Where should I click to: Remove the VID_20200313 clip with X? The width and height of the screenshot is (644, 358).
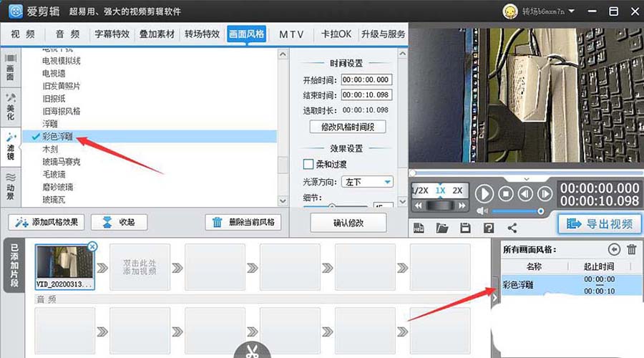pyautogui.click(x=92, y=246)
